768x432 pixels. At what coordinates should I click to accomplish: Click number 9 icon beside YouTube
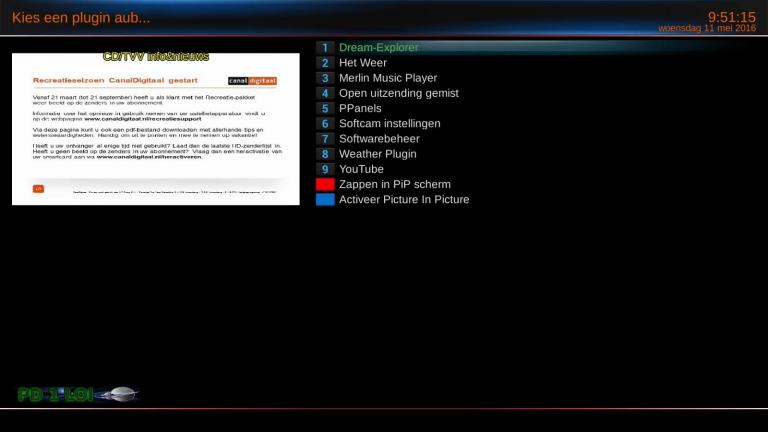click(x=325, y=169)
